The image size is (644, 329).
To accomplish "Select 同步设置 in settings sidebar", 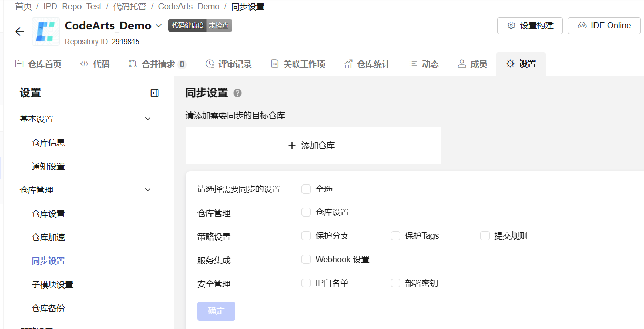I will (48, 261).
